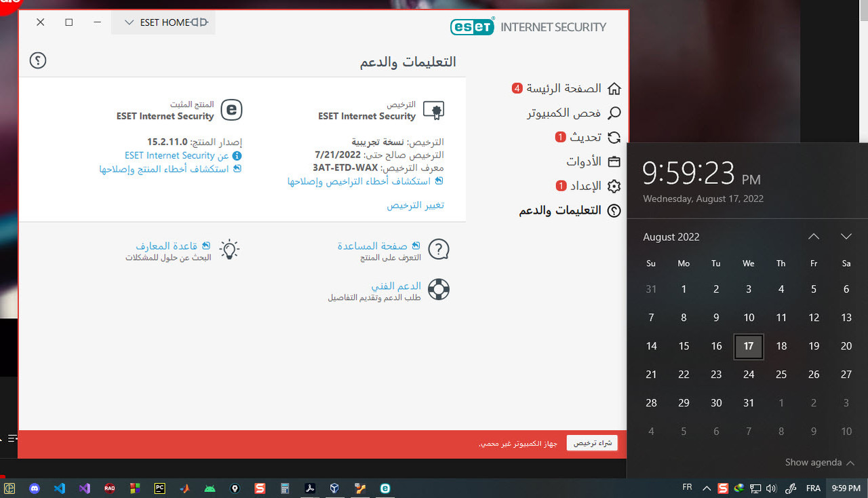
Task: Go to next month in calendar flyout
Action: [846, 236]
